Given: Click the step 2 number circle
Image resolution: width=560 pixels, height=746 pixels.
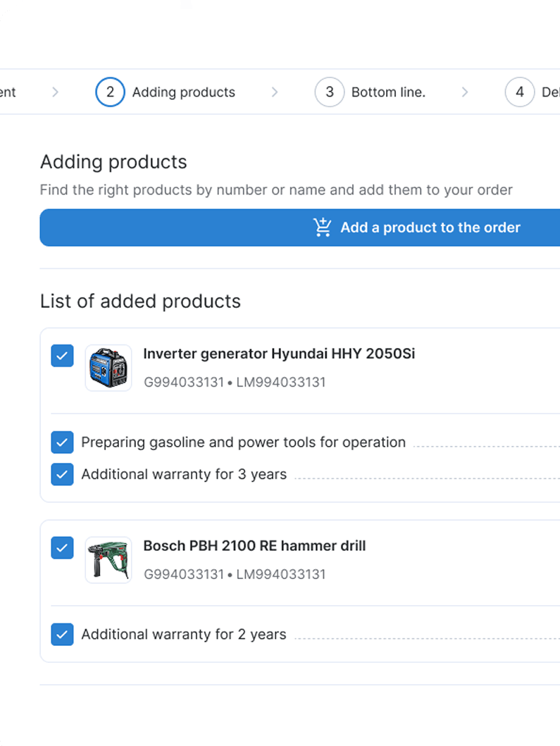Looking at the screenshot, I should coord(110,92).
